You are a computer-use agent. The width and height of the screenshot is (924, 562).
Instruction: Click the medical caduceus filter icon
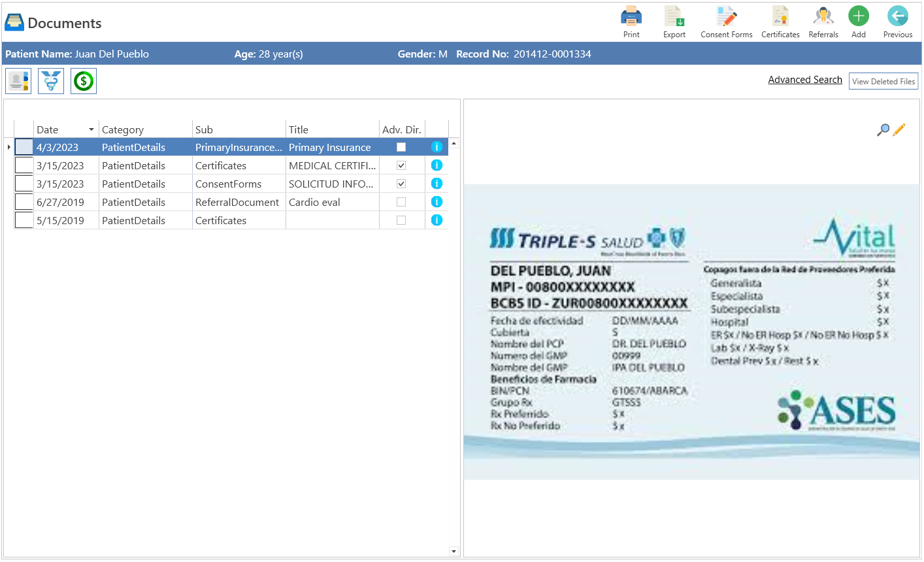point(51,81)
